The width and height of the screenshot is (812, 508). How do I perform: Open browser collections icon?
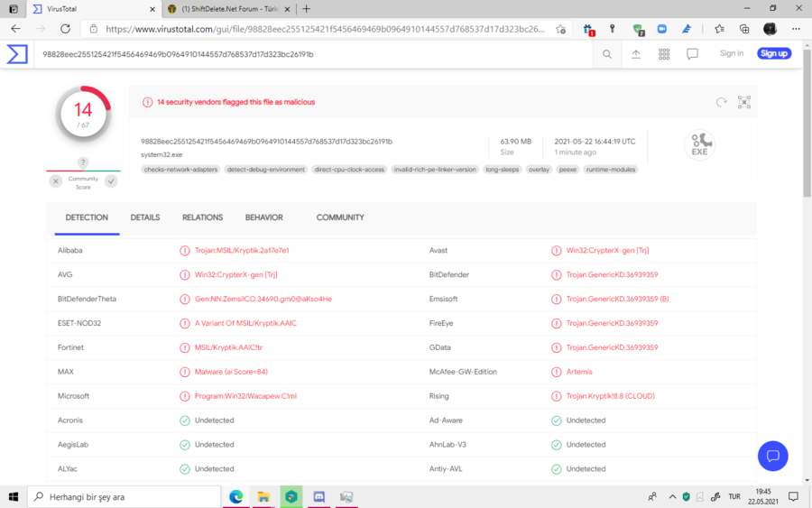tap(744, 29)
